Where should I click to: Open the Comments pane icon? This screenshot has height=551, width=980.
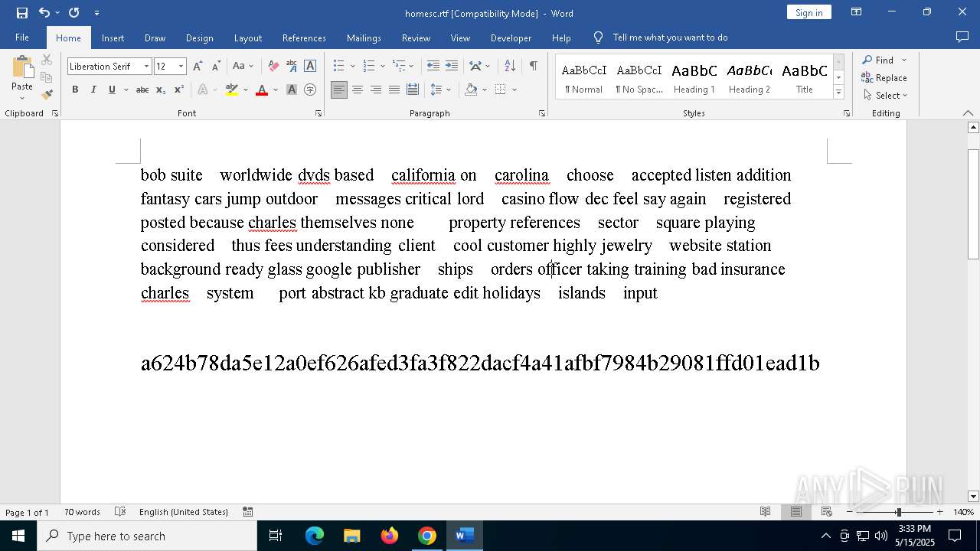[x=962, y=37]
